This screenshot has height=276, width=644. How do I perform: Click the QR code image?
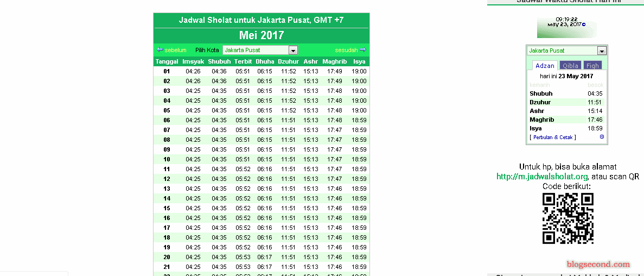tap(568, 218)
